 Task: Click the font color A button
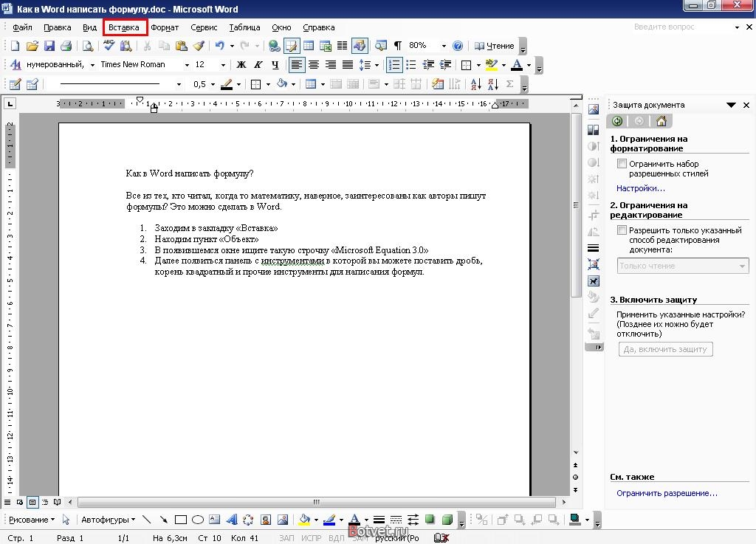[517, 64]
